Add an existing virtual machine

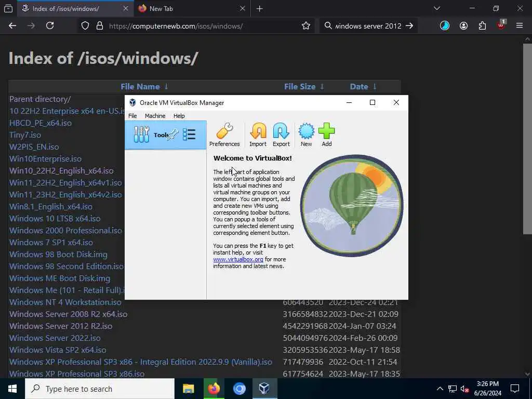click(327, 135)
